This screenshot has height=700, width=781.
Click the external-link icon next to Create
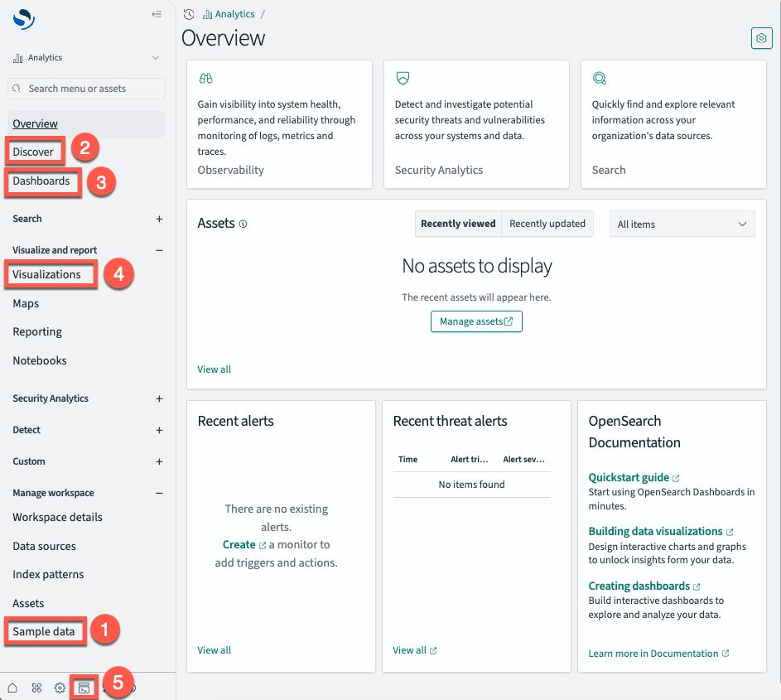(x=263, y=546)
